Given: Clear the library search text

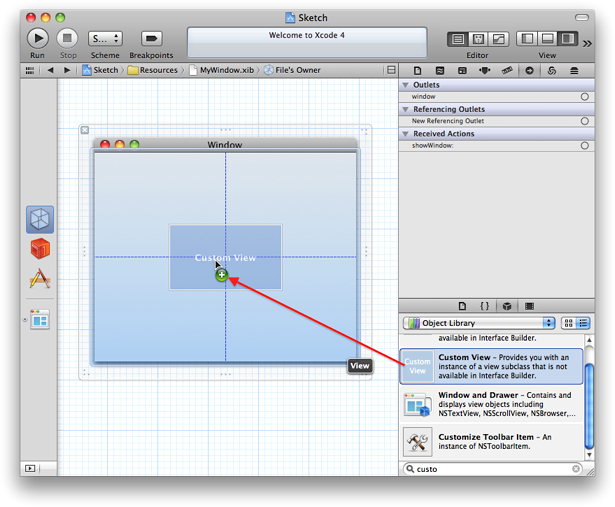Looking at the screenshot, I should pos(576,469).
